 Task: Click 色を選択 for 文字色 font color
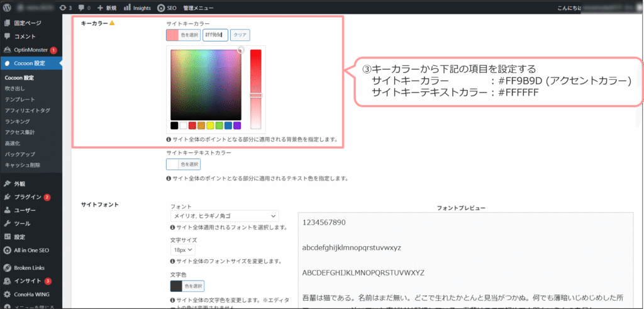coord(187,286)
